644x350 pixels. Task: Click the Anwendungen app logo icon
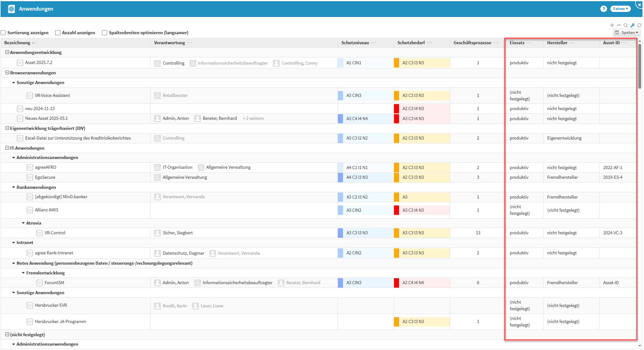(11, 9)
